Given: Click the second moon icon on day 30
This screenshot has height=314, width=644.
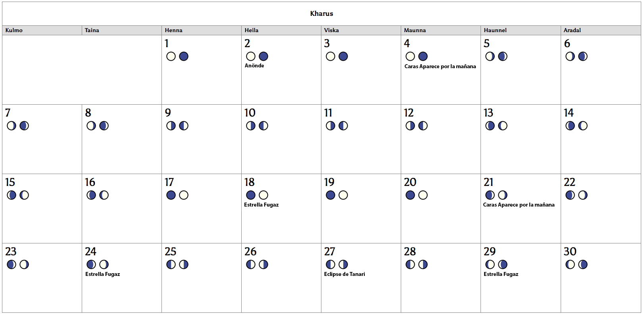Looking at the screenshot, I should pyautogui.click(x=583, y=264).
